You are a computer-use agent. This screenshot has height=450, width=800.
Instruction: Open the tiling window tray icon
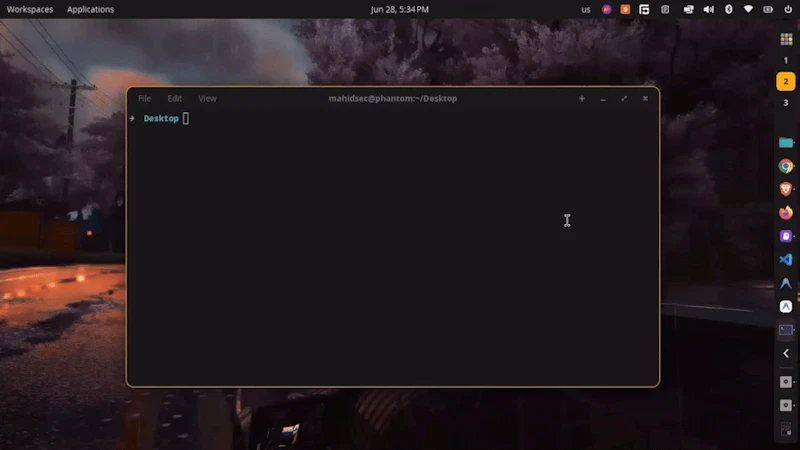coord(644,9)
